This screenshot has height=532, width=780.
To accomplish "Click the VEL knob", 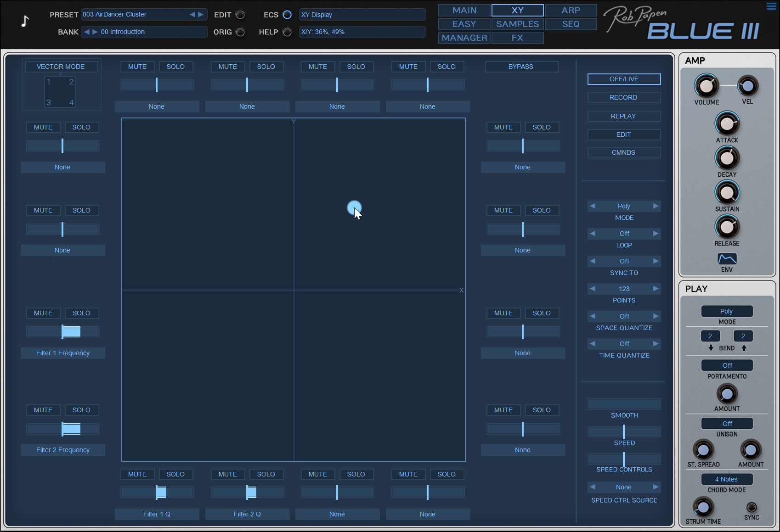I will [747, 85].
